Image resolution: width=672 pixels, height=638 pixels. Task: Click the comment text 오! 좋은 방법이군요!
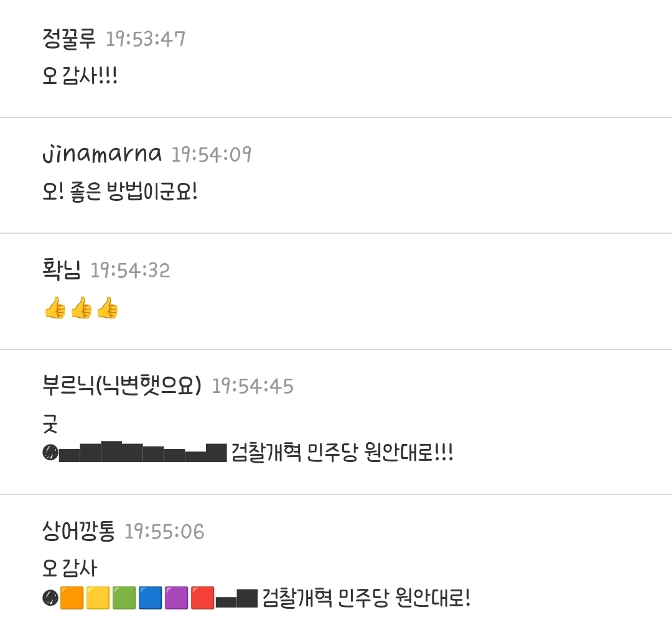pos(120,192)
